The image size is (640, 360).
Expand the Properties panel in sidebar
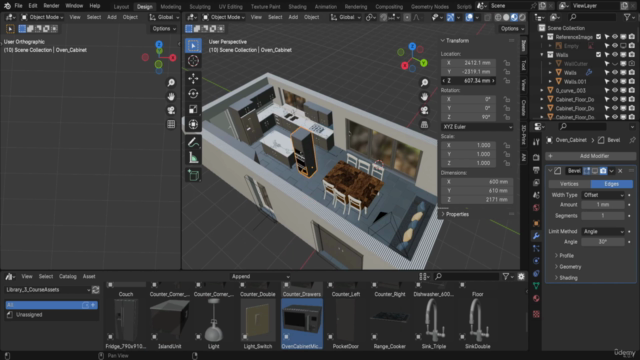click(x=457, y=214)
